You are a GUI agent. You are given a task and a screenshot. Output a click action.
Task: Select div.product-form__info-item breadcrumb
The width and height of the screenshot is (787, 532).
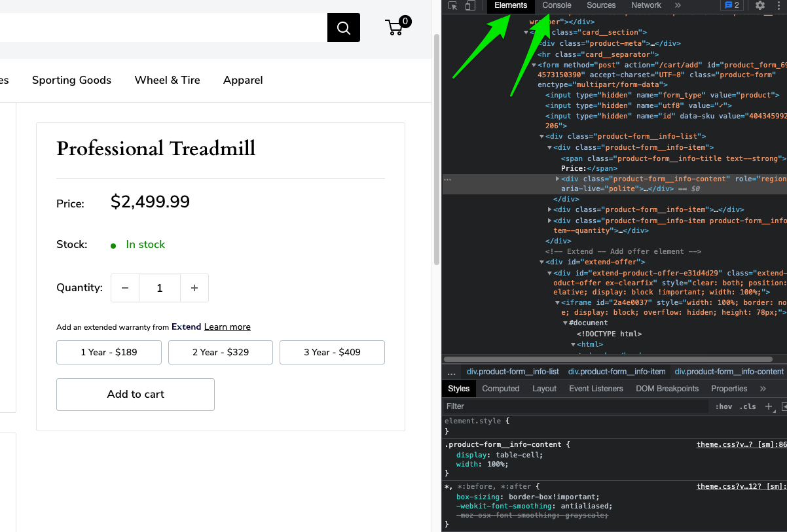(x=617, y=372)
